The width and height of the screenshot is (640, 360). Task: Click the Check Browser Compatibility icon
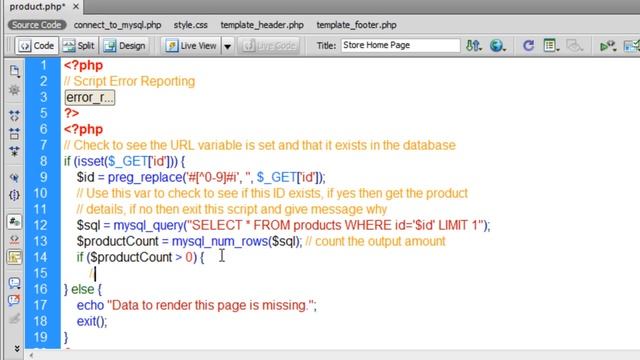[x=631, y=46]
